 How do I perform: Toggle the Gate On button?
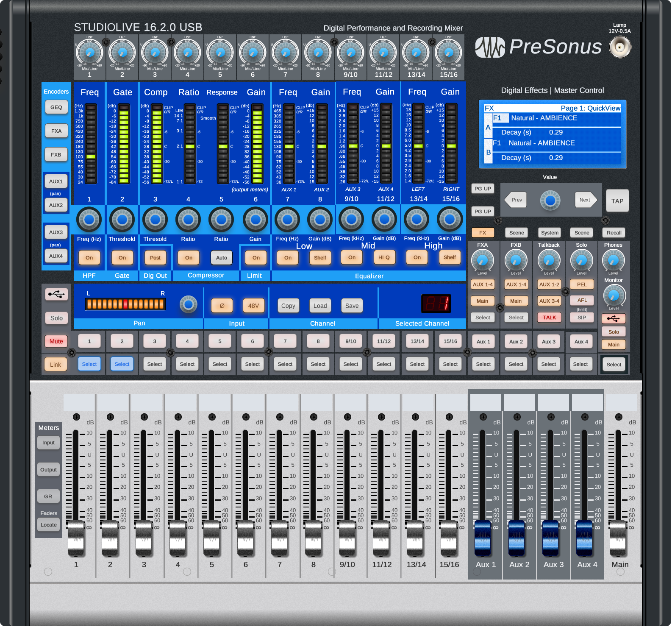click(122, 257)
